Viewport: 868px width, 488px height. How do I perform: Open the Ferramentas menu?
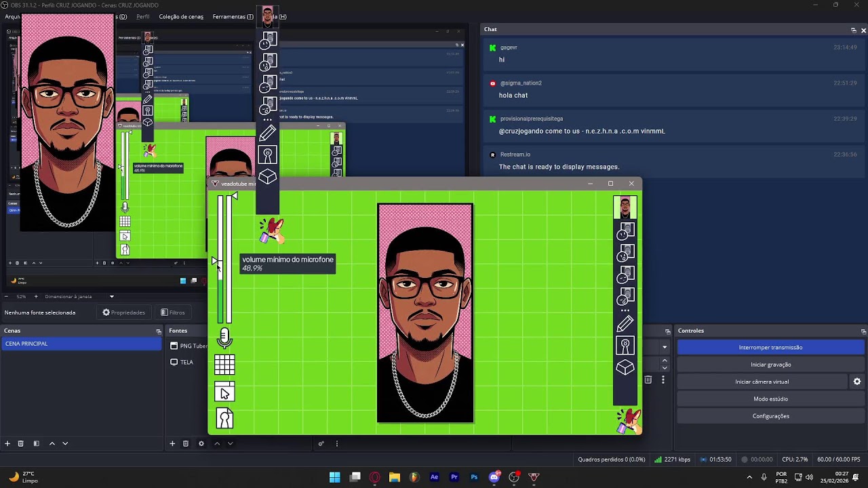tap(233, 16)
